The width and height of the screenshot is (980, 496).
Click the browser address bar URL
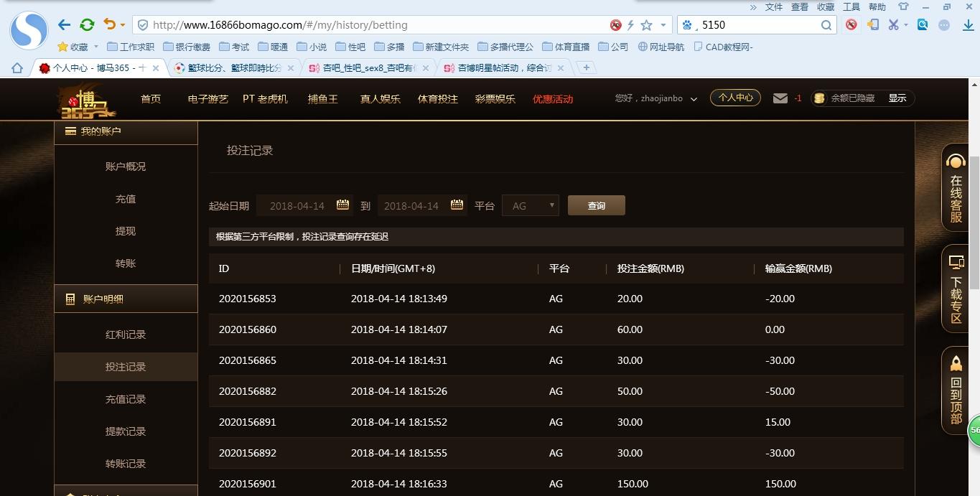coord(373,25)
